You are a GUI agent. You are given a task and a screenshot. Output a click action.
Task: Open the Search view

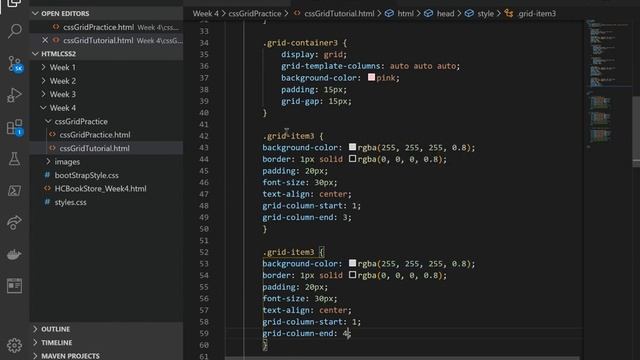(14, 31)
